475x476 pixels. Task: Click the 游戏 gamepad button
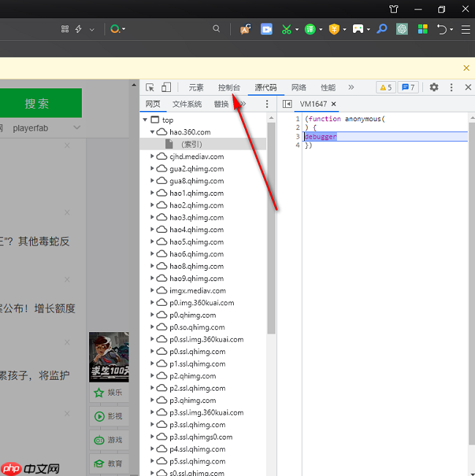click(109, 440)
